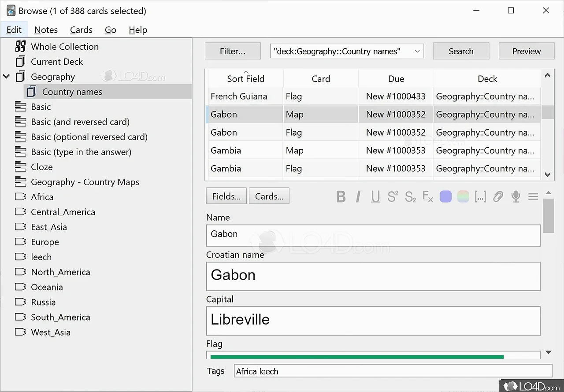The height and width of the screenshot is (392, 564).
Task: Click the Cloze note type icon
Action: coord(20,167)
